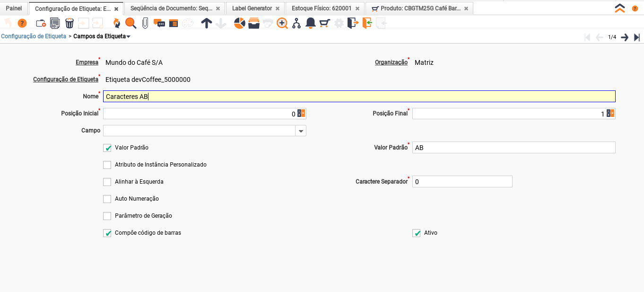Close the Label Generator tab

(278, 9)
